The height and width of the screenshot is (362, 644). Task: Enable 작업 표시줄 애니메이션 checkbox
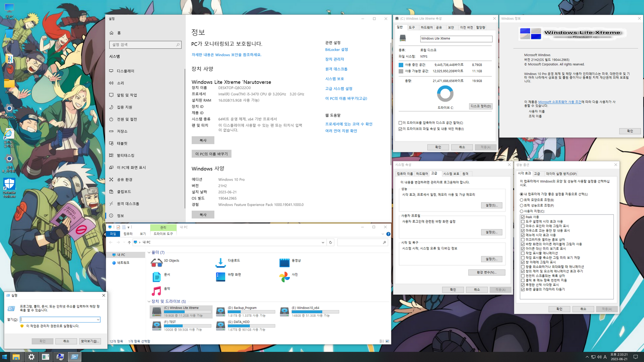click(523, 253)
